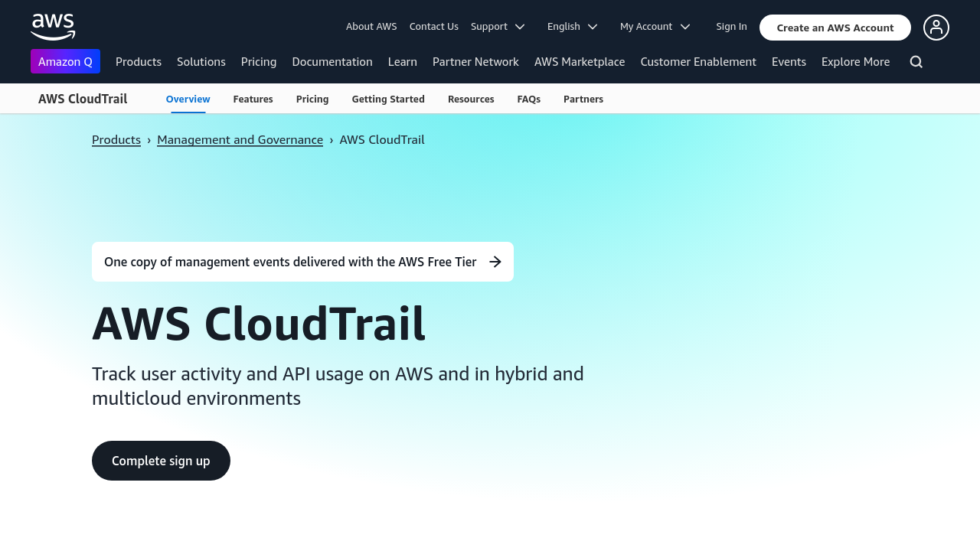Open the Amazon Q button

(65, 61)
